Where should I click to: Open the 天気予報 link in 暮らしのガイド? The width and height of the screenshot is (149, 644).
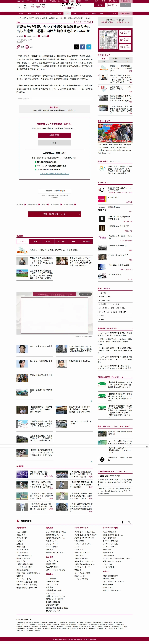pos(102,293)
